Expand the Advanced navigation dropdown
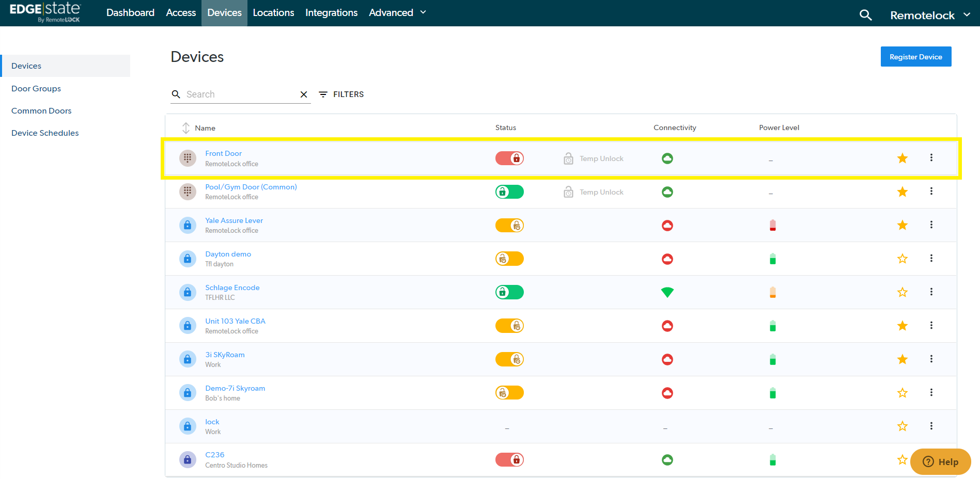Viewport: 980px width, 479px height. (x=397, y=13)
